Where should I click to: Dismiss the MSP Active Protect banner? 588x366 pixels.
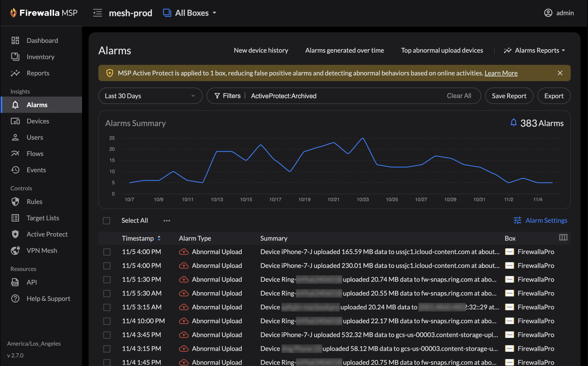560,73
